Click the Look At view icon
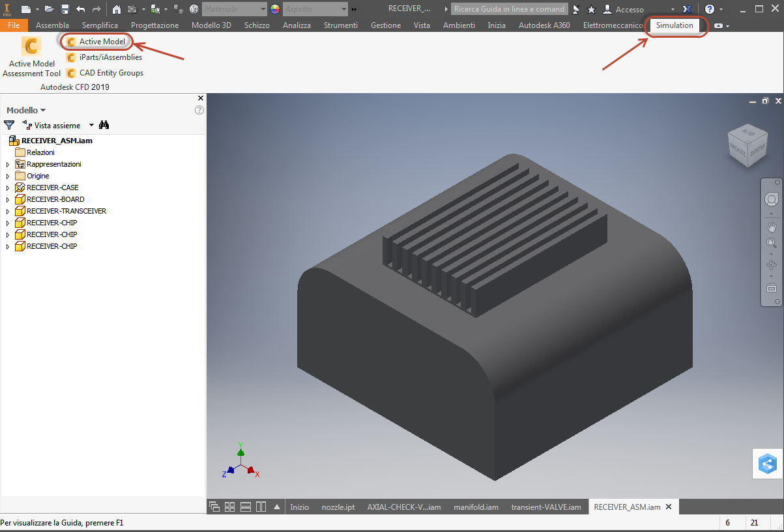 (x=772, y=287)
